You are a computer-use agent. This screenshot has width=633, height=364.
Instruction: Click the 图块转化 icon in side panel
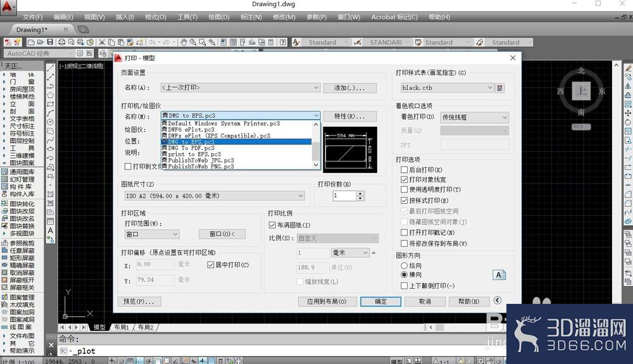pyautogui.click(x=5, y=204)
